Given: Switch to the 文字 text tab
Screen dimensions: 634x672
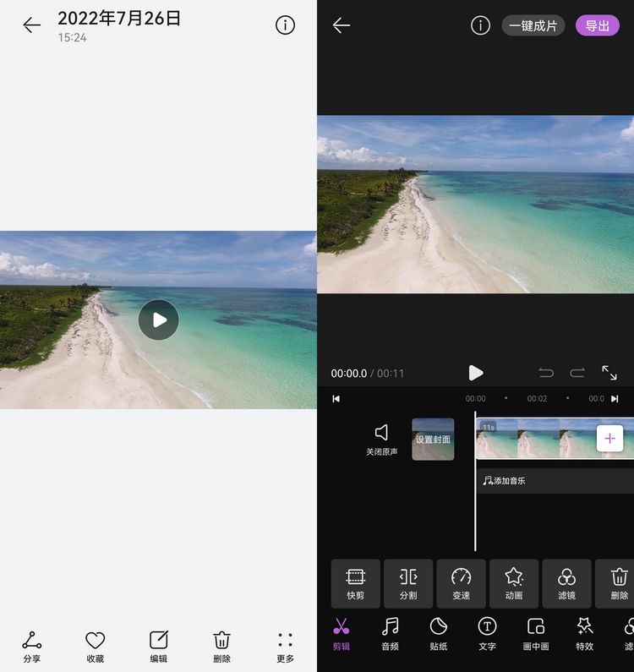Looking at the screenshot, I should point(488,634).
